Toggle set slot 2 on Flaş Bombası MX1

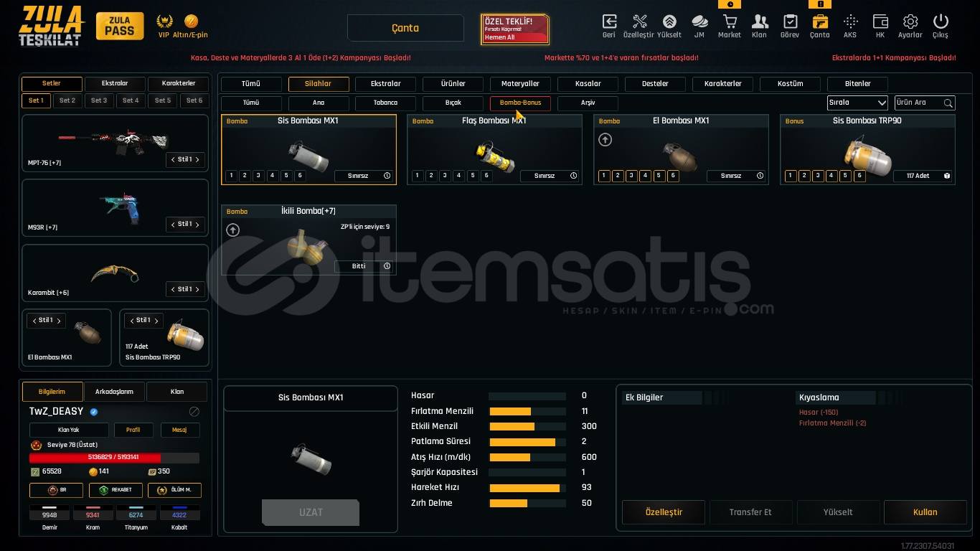pyautogui.click(x=431, y=176)
